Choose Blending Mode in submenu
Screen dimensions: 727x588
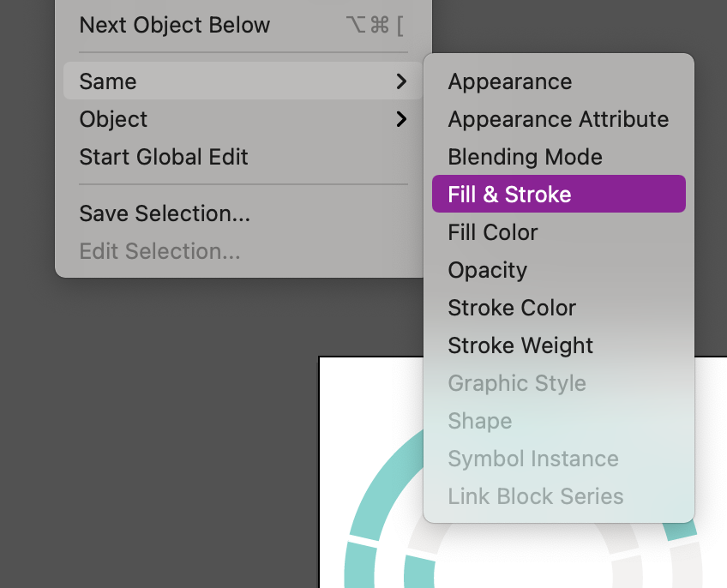tap(525, 157)
